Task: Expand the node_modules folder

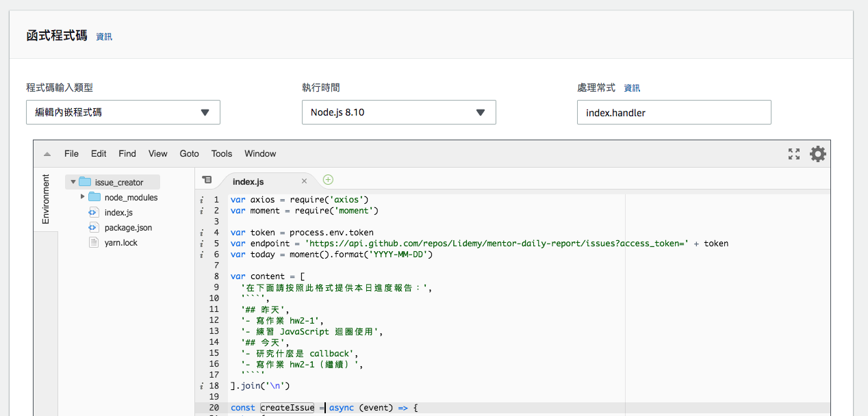Action: [83, 197]
